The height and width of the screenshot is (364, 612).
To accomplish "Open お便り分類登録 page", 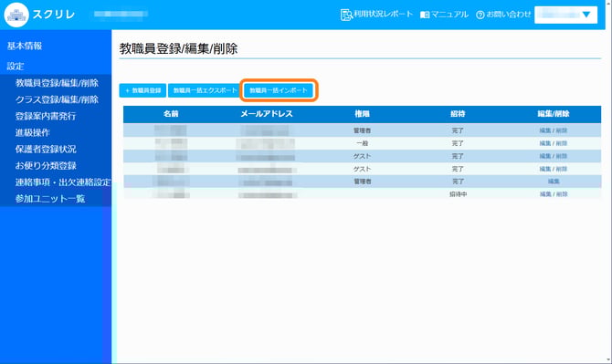I will click(x=46, y=166).
